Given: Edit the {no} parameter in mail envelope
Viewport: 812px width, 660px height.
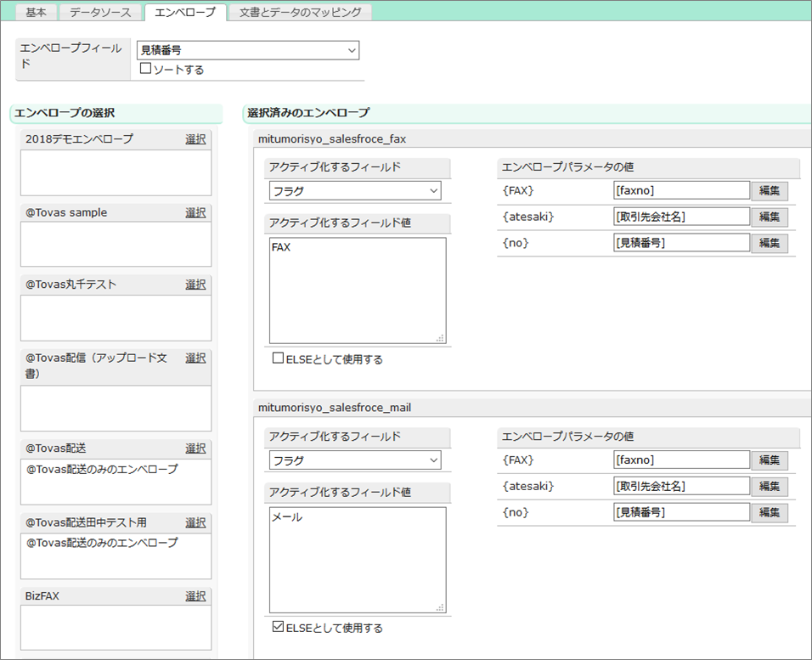Looking at the screenshot, I should point(769,513).
